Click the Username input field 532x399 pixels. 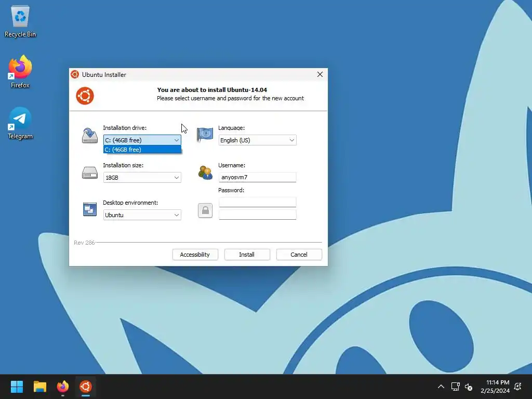pos(258,177)
